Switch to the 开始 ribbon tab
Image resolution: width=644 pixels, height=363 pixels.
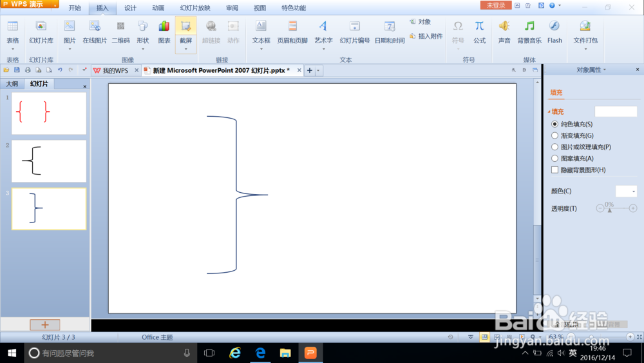[x=75, y=8]
